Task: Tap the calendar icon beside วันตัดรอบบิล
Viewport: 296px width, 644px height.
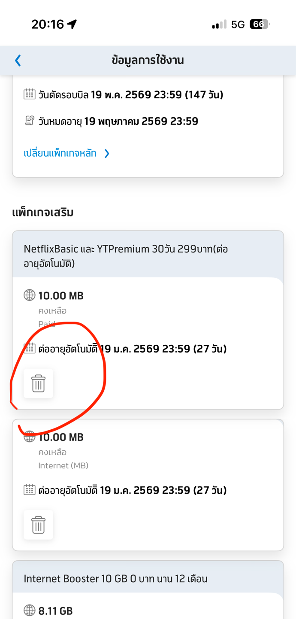Action: point(30,94)
